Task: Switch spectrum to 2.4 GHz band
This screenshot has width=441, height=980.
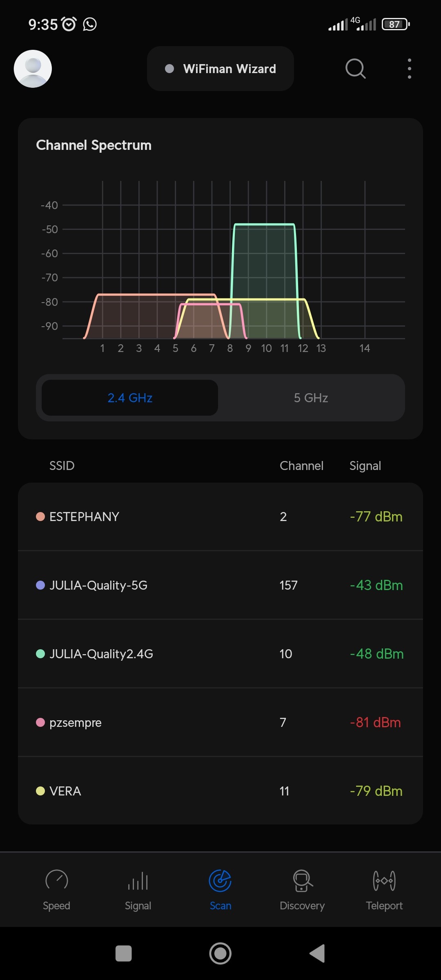Action: tap(130, 398)
